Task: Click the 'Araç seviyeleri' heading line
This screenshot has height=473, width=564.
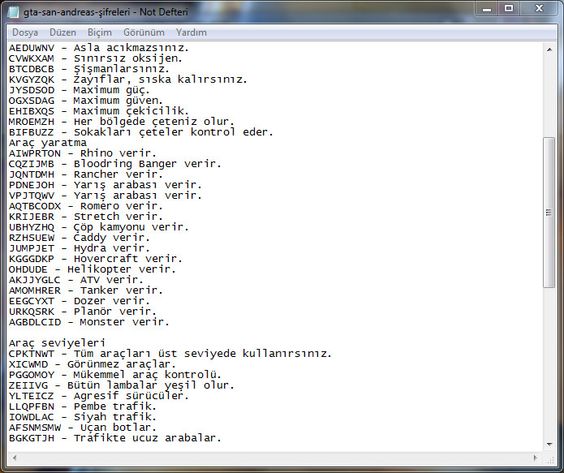Action: click(x=57, y=343)
